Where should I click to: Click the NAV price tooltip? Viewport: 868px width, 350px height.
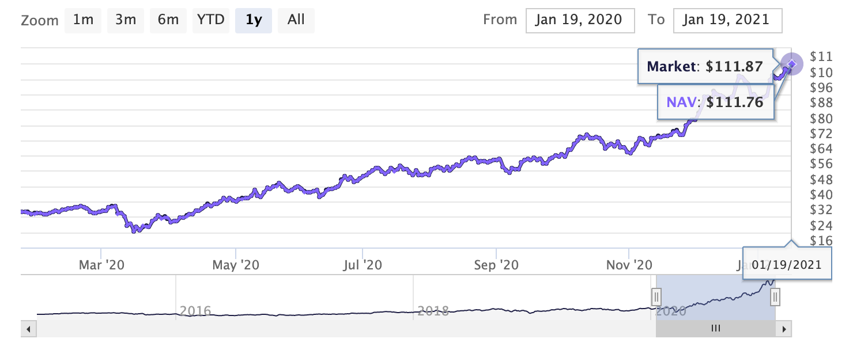pos(715,103)
